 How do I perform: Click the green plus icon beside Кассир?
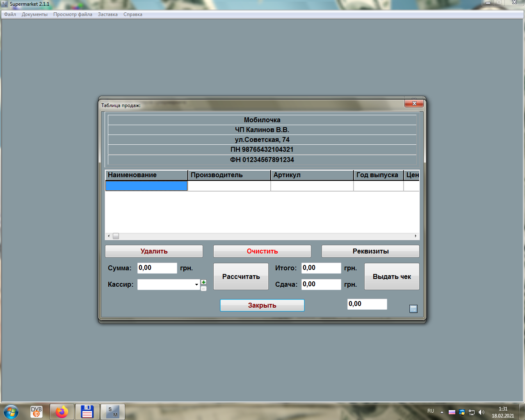click(x=203, y=282)
